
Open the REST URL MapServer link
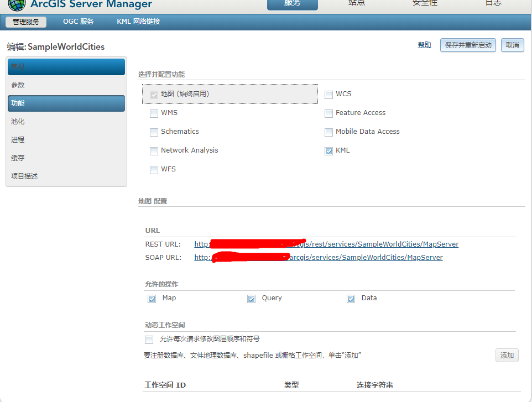coord(326,244)
